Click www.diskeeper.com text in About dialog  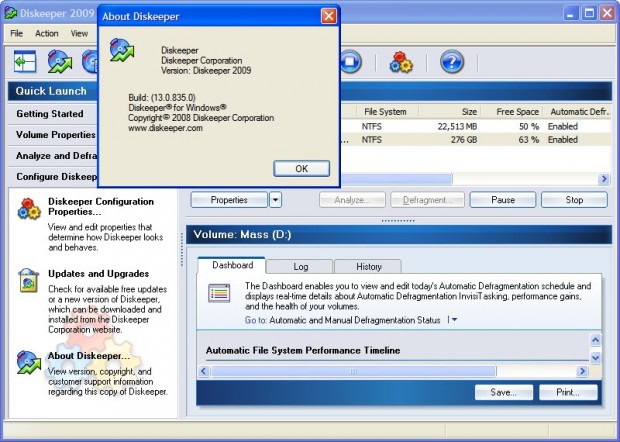[x=165, y=128]
